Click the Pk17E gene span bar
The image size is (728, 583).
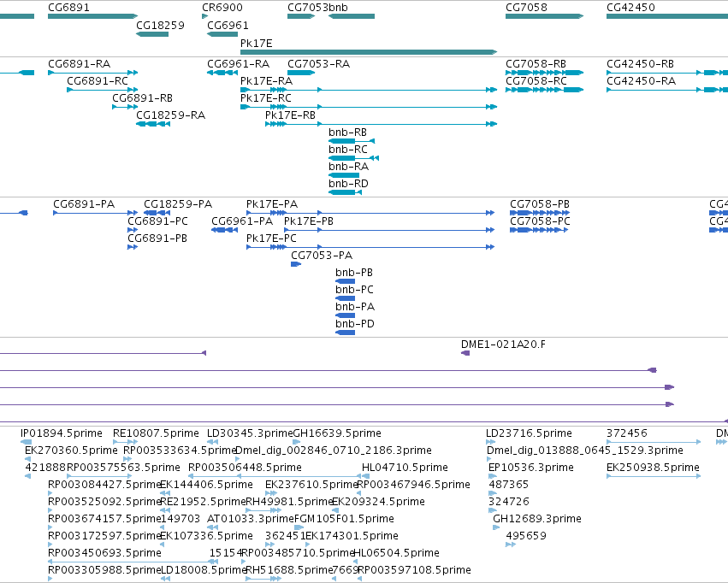(x=369, y=52)
